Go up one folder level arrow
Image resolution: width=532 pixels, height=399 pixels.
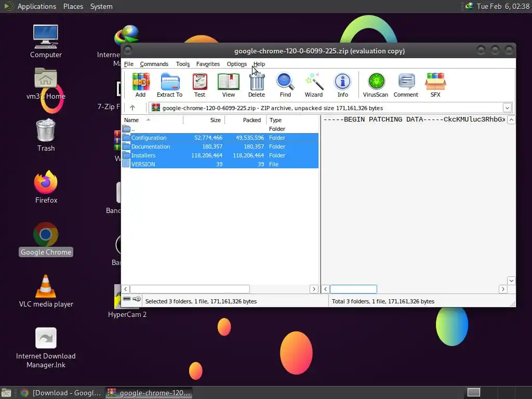coord(132,108)
